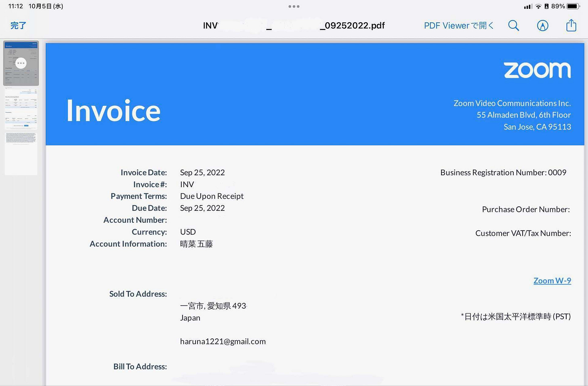Tap the 11:12 clock in status bar
This screenshot has width=588, height=386.
[x=16, y=6]
